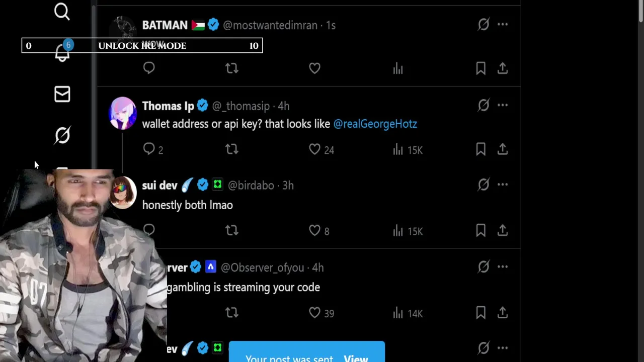
Task: Open more options on BATMAN's post
Action: coord(502,24)
